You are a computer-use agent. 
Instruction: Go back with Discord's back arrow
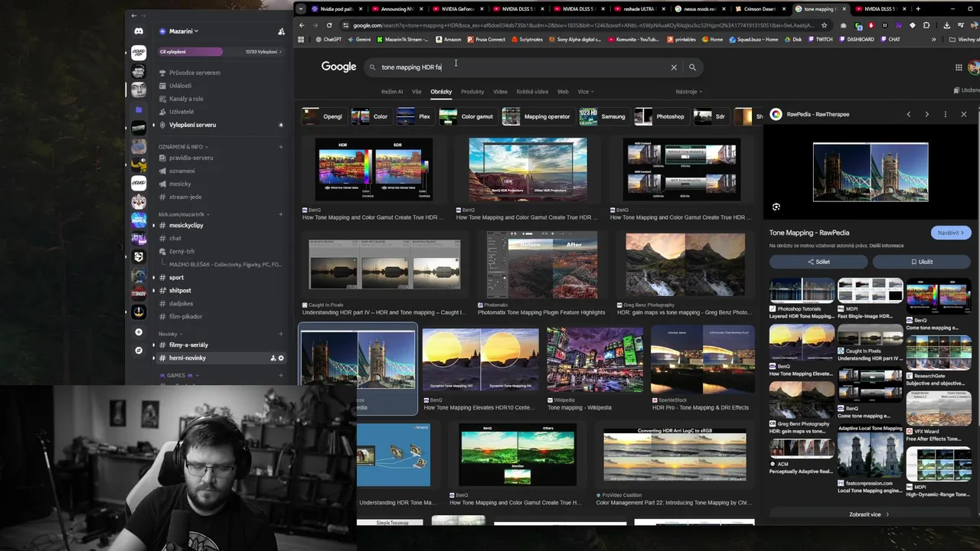(134, 15)
